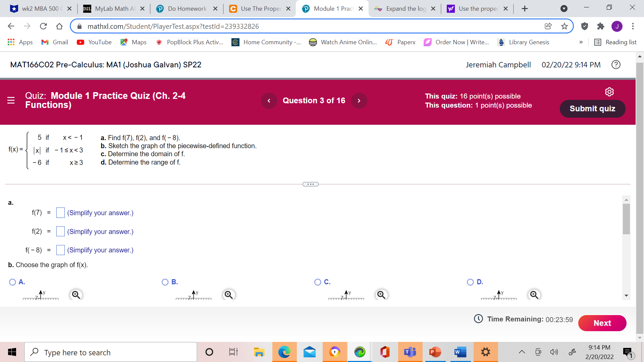644x362 pixels.
Task: Open the share page icon in address bar
Action: click(x=548, y=26)
